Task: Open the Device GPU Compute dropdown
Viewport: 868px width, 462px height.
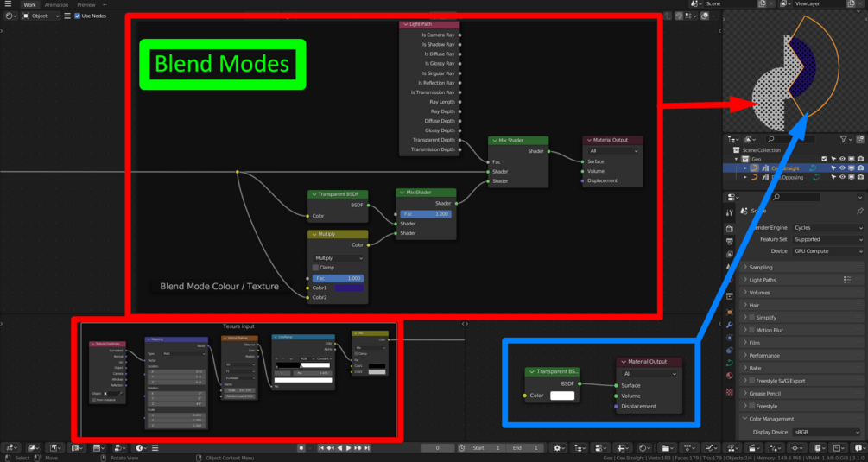Action: tap(827, 251)
